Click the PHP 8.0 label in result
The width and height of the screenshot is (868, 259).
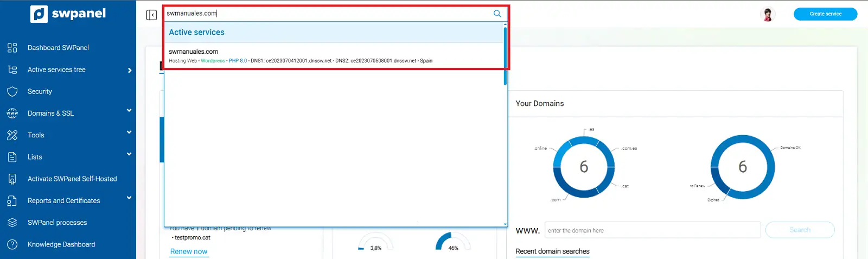238,61
